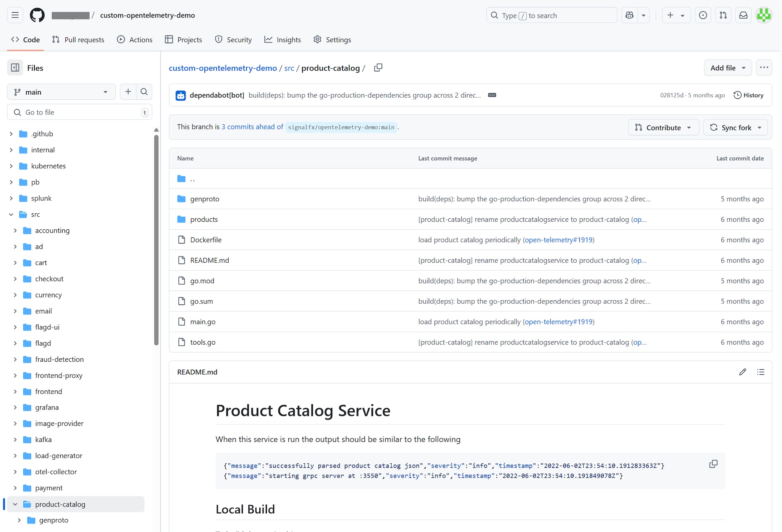This screenshot has height=532, width=782.
Task: Open README outline icon
Action: click(761, 372)
